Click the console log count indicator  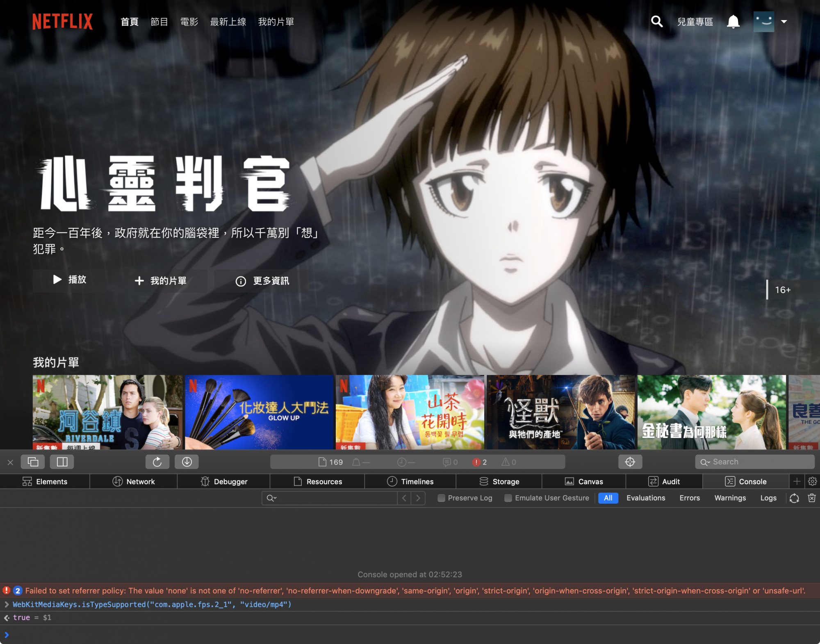pyautogui.click(x=450, y=462)
